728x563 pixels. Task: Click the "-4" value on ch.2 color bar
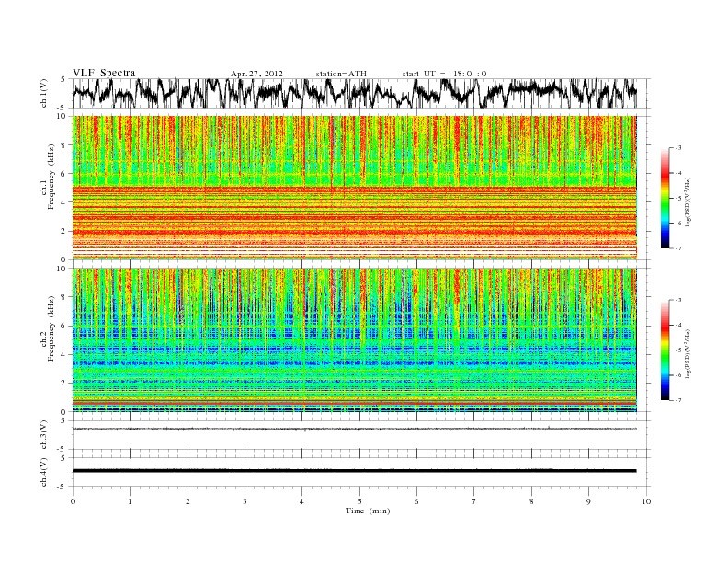(677, 325)
